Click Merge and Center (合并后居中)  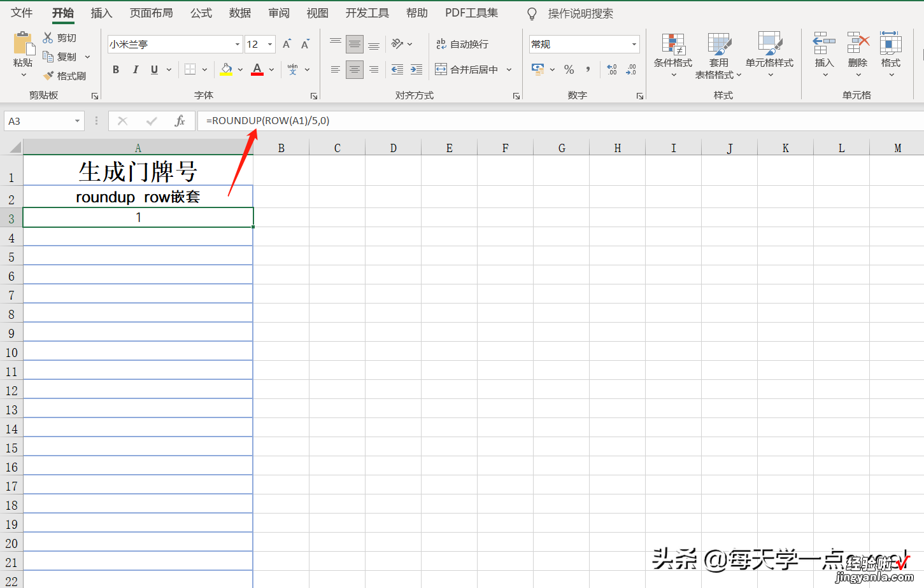point(467,69)
